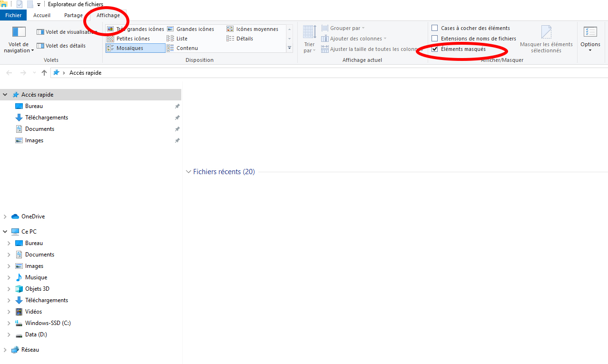The width and height of the screenshot is (608, 364).
Task: Click the Volet de navigation icon
Action: click(19, 32)
